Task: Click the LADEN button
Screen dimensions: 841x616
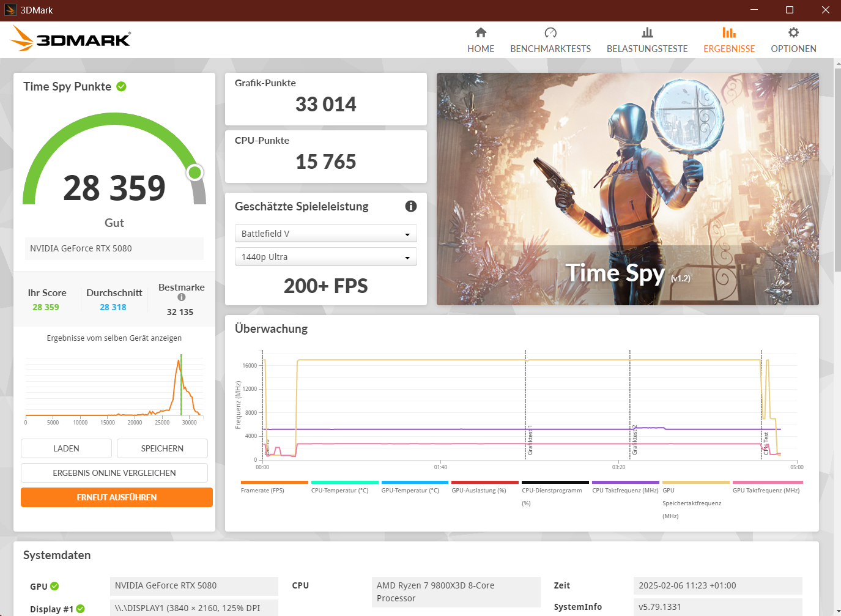Action: pos(66,448)
